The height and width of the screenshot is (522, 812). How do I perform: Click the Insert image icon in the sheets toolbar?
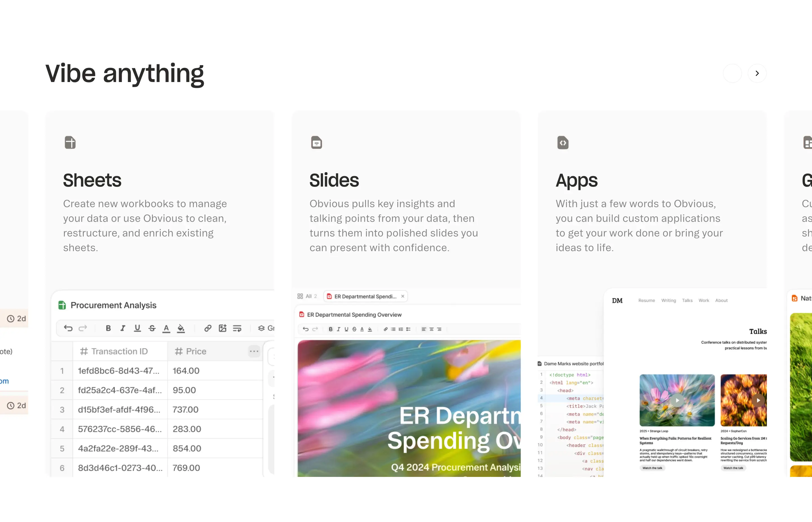[222, 328]
